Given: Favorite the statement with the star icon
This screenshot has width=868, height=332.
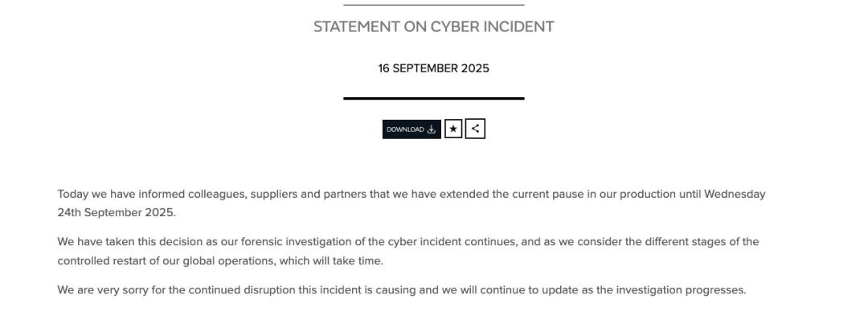Looking at the screenshot, I should pyautogui.click(x=453, y=129).
